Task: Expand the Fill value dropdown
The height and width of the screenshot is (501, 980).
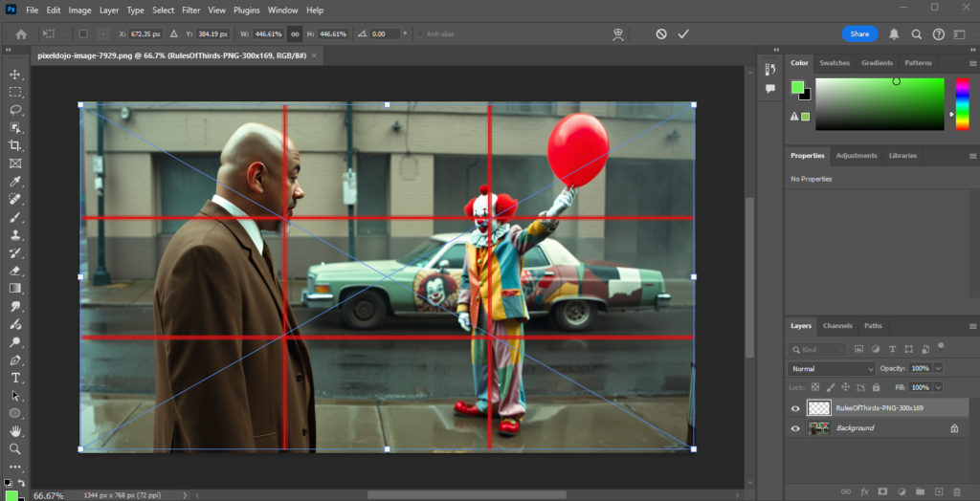Action: click(938, 387)
